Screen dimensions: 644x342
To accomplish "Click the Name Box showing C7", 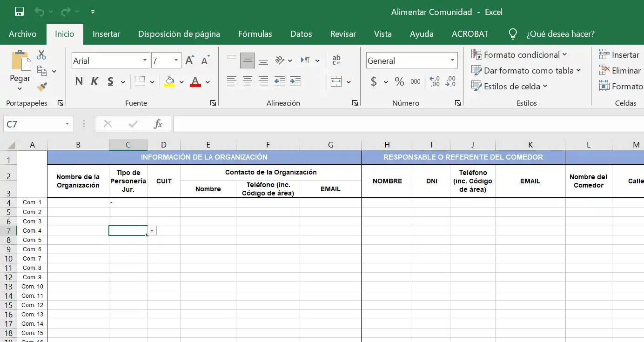I will 33,124.
